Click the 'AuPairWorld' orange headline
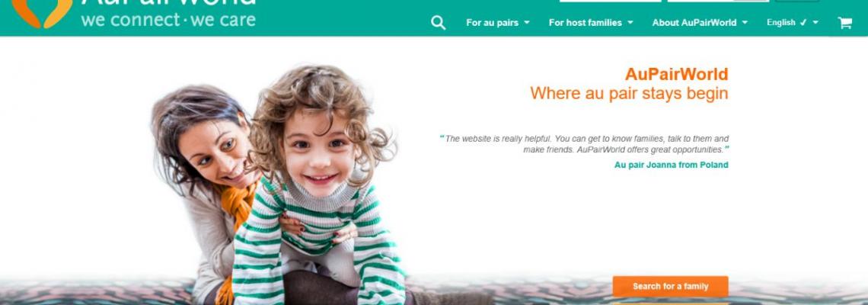The width and height of the screenshot is (868, 305). [676, 74]
